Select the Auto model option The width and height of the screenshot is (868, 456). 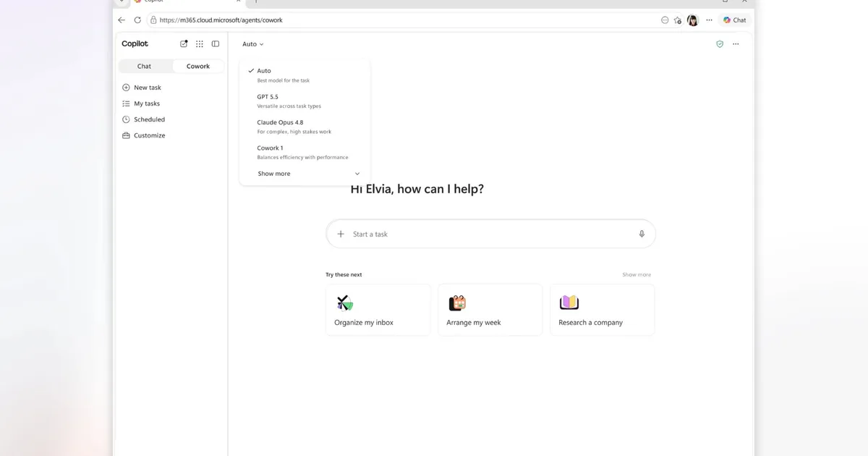coord(305,75)
